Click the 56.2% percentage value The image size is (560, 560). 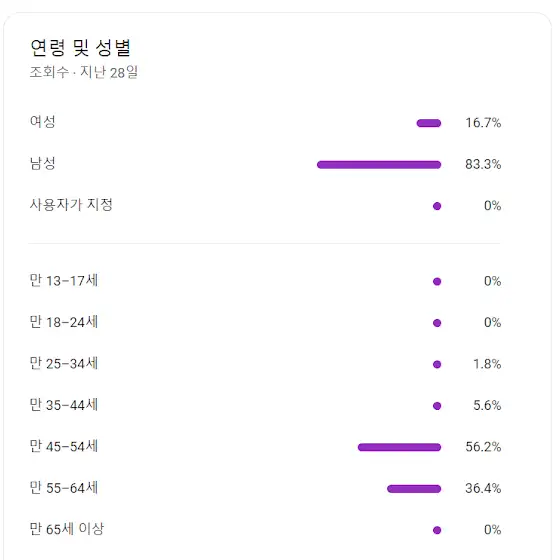[x=483, y=447]
